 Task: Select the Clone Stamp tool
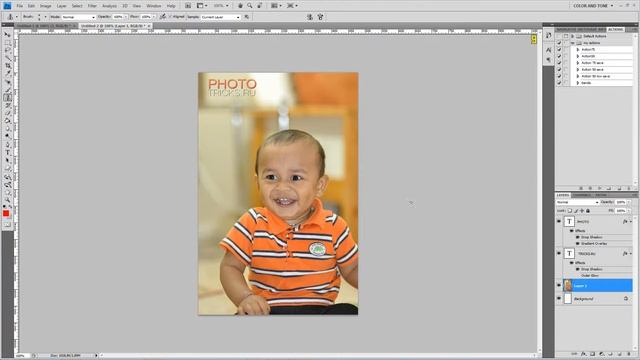[7, 98]
